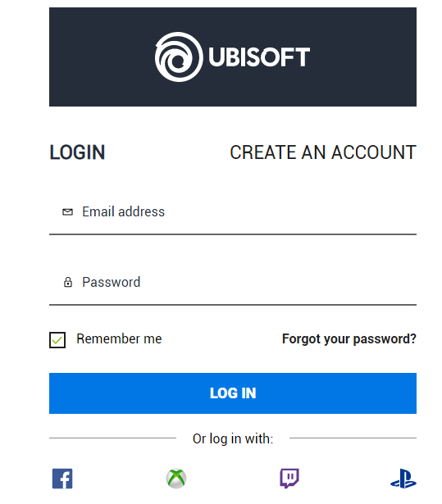Click the Remember me label text
Viewport: 442px width, 504px height.
click(x=119, y=338)
